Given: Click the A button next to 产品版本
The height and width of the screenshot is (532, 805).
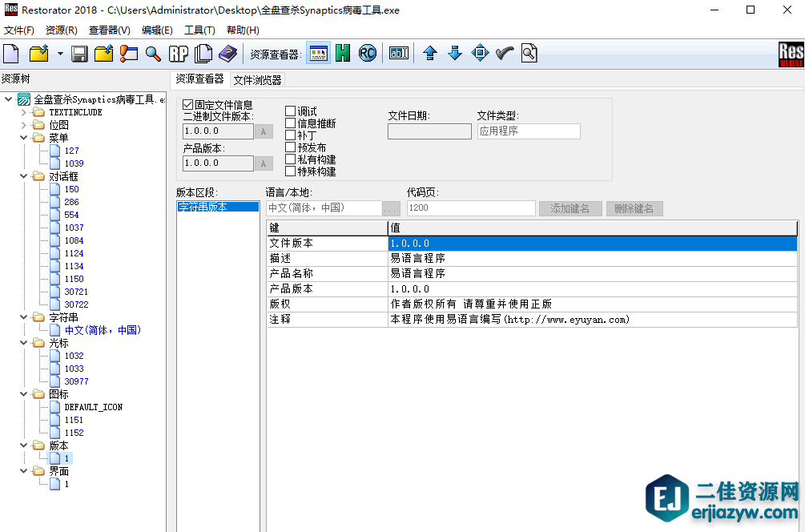Looking at the screenshot, I should [x=264, y=163].
